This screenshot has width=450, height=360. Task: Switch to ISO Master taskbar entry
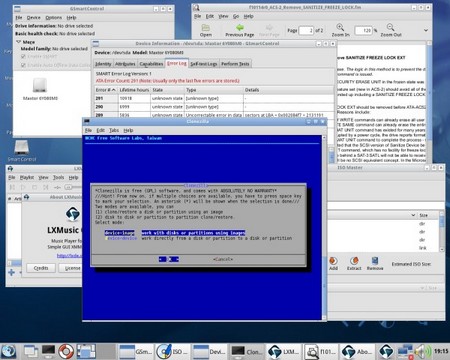(172, 352)
